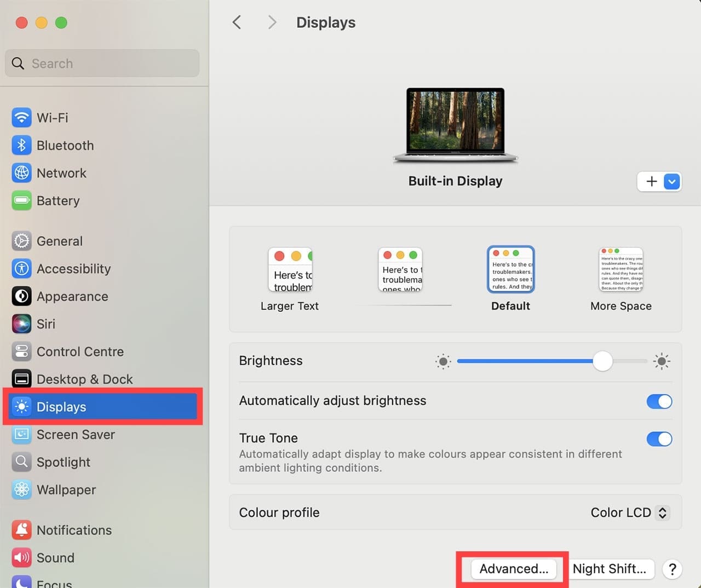
Task: Select the Control Centre label in sidebar
Action: coord(80,351)
